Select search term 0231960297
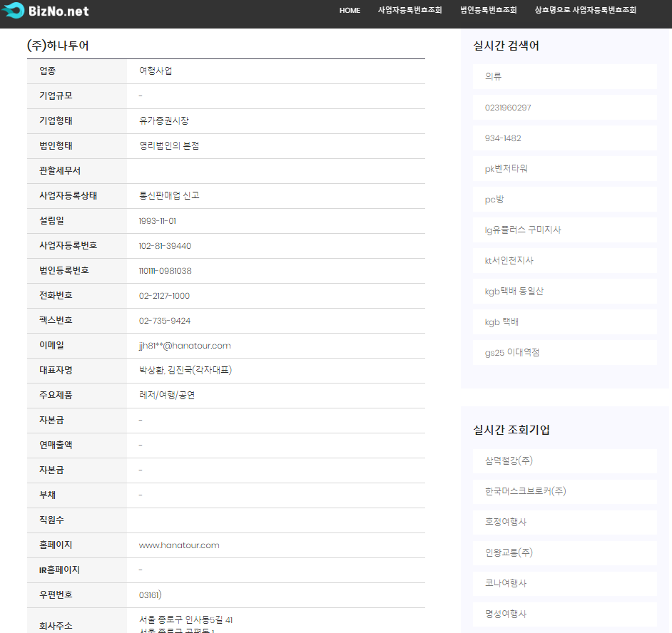 click(565, 108)
